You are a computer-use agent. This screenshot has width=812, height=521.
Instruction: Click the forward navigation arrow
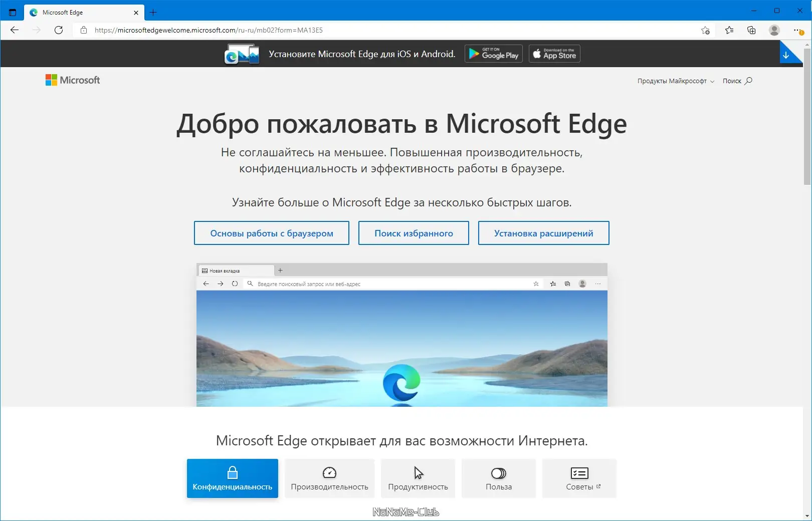point(37,30)
